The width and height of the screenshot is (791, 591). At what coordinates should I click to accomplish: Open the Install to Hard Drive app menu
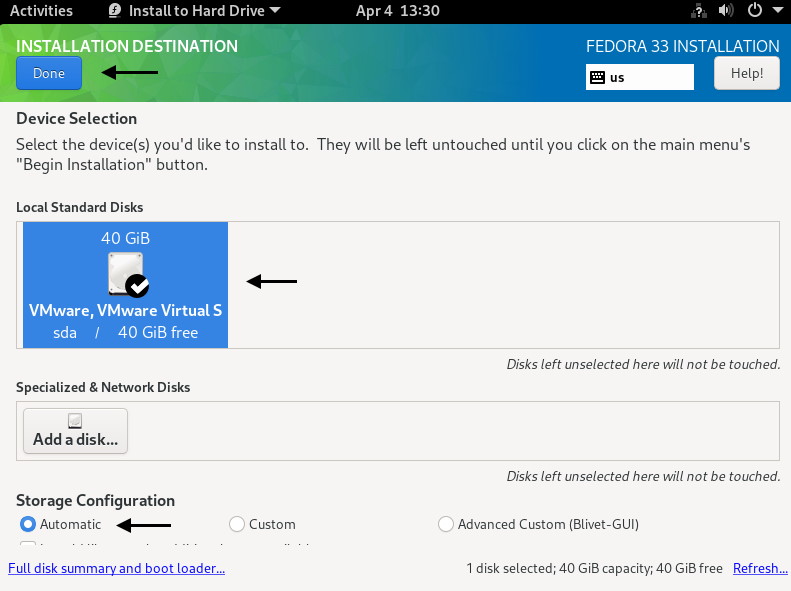click(x=195, y=11)
